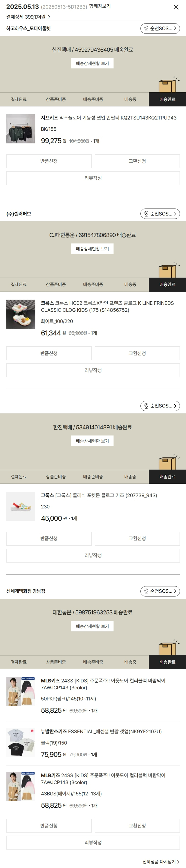
Task: Request 반품신청 for the 지프키즈 item
Action: (49, 161)
